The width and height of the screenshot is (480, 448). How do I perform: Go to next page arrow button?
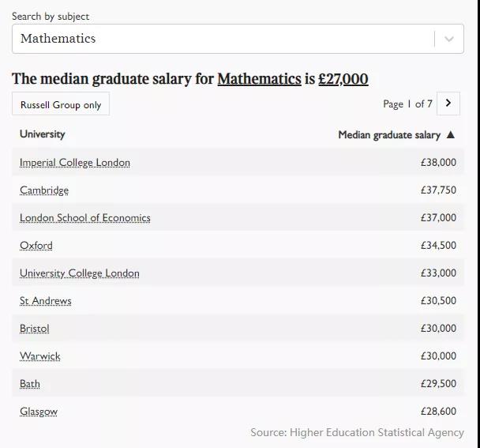point(448,104)
